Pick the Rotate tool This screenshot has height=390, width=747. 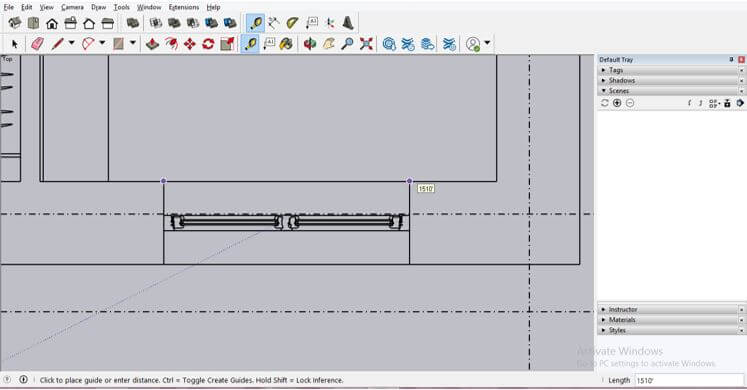pyautogui.click(x=208, y=44)
